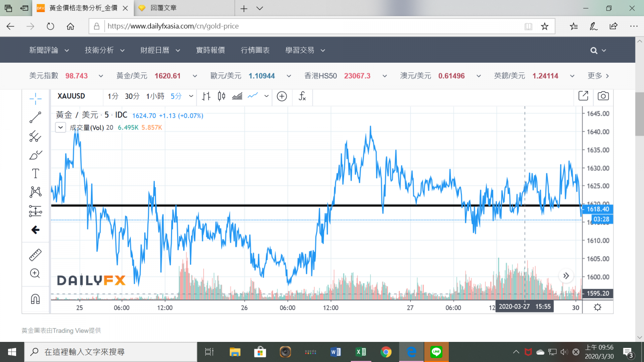Select the trend line drawing tool
The width and height of the screenshot is (644, 362).
click(x=35, y=117)
